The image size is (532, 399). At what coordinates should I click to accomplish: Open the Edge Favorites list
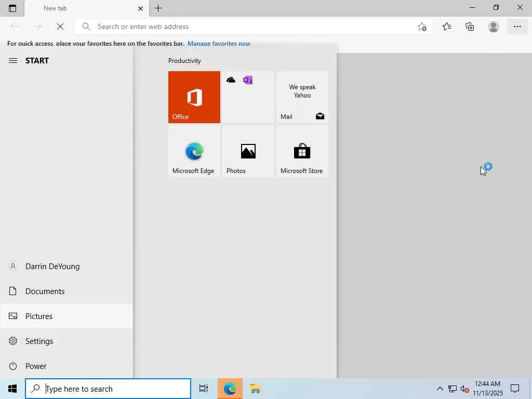pos(446,26)
